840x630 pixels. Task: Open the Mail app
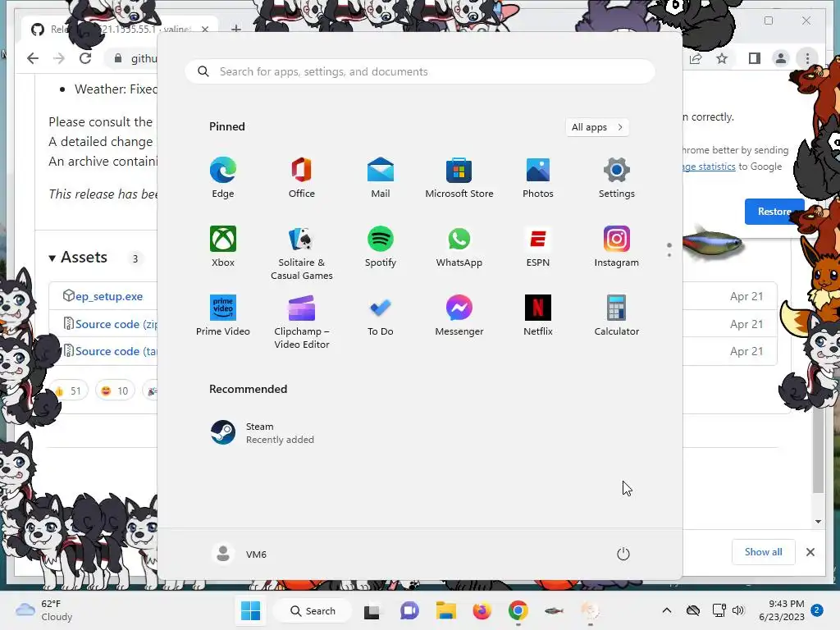[x=381, y=178]
